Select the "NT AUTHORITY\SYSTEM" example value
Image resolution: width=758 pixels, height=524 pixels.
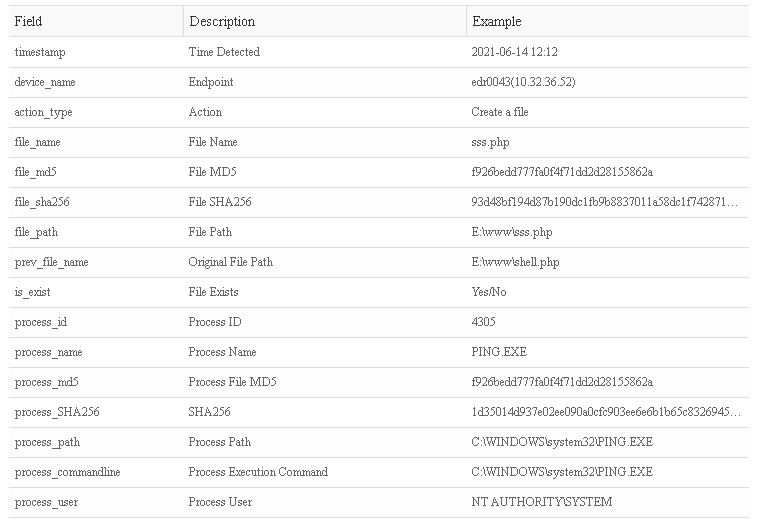point(541,502)
